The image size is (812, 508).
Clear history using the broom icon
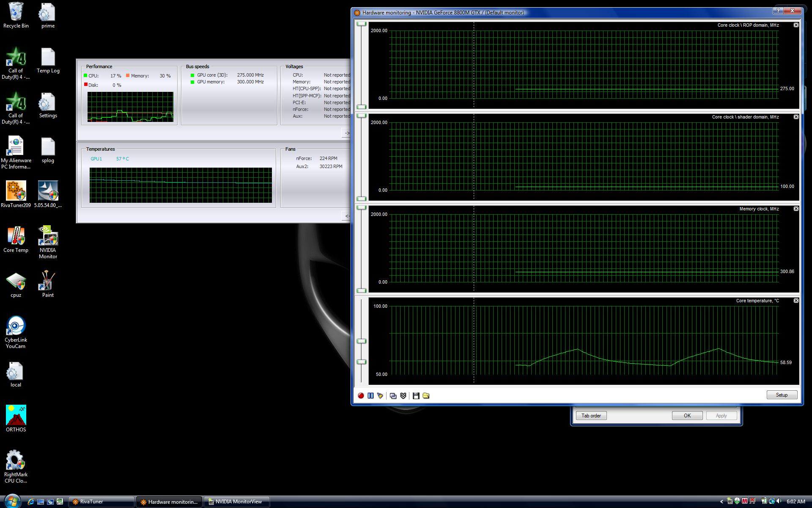[380, 395]
